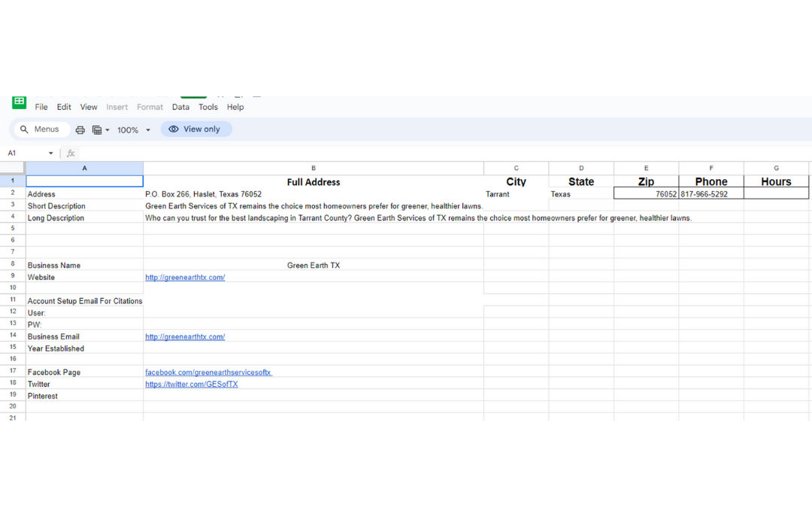Select the State header cell
Screen dimensions: 812x508
click(x=581, y=181)
